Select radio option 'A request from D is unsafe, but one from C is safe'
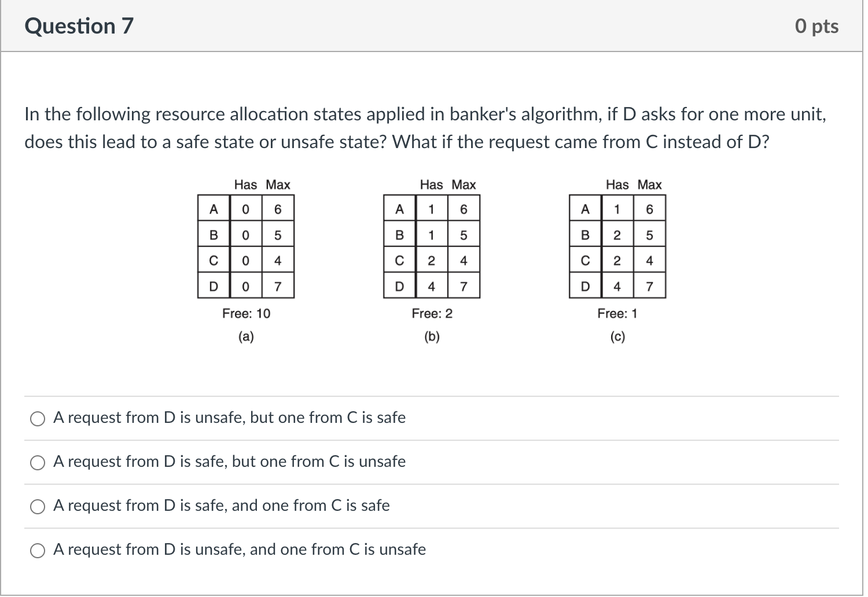This screenshot has height=597, width=868. tap(38, 418)
